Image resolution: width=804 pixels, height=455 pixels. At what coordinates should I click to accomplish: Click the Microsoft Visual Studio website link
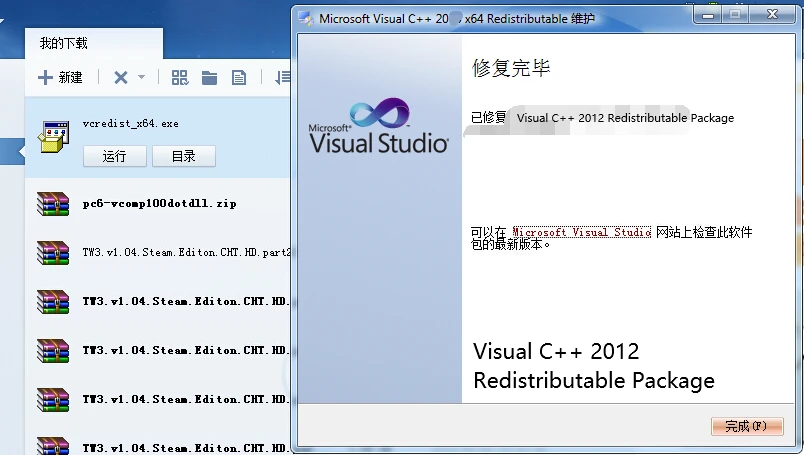click(582, 232)
